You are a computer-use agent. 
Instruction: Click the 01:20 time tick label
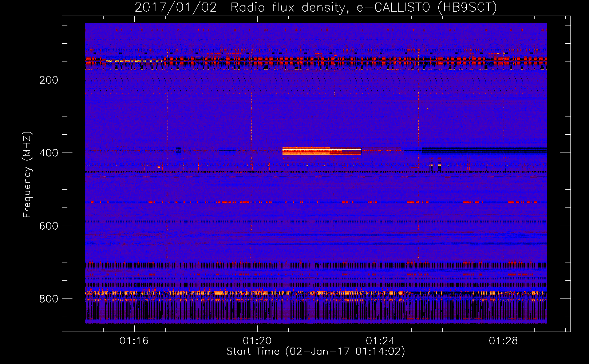[257, 341]
